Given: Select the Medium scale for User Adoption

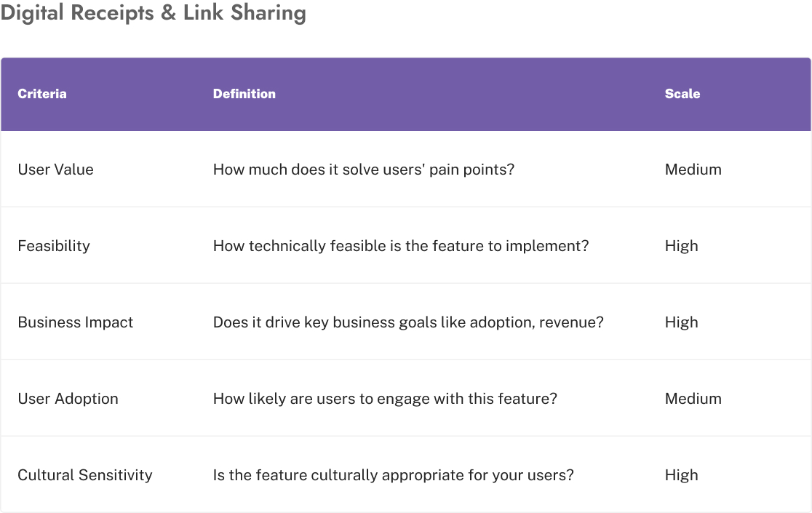Looking at the screenshot, I should (x=693, y=399).
